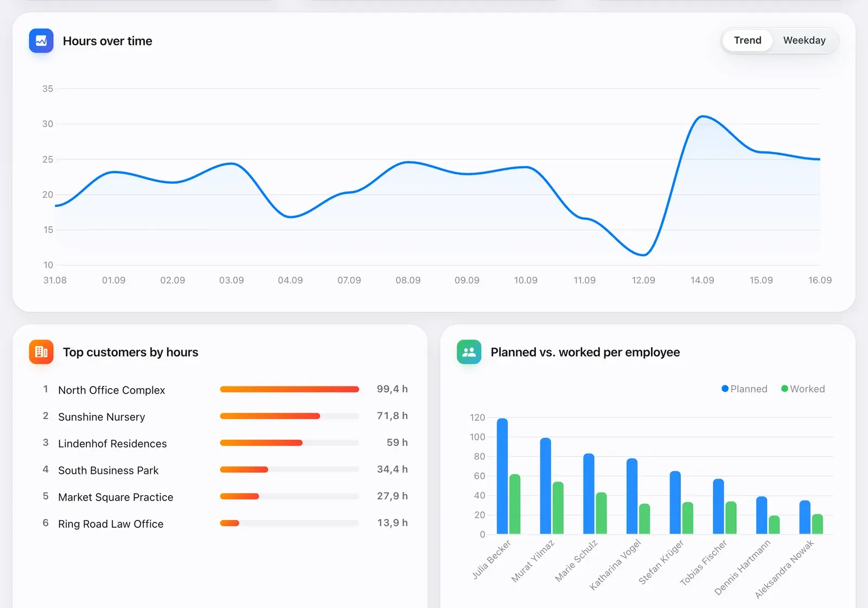Select North Office Complex customer row
Image resolution: width=868 pixels, height=608 pixels.
pos(225,389)
